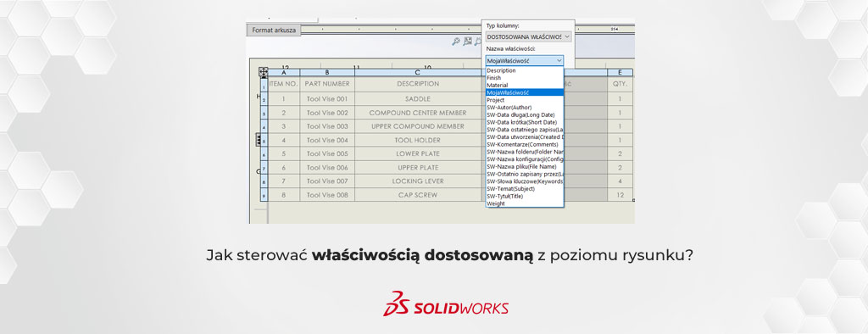Image resolution: width=868 pixels, height=334 pixels.
Task: Click the UPPER COMPOUND MEMBER cell
Action: (x=418, y=126)
